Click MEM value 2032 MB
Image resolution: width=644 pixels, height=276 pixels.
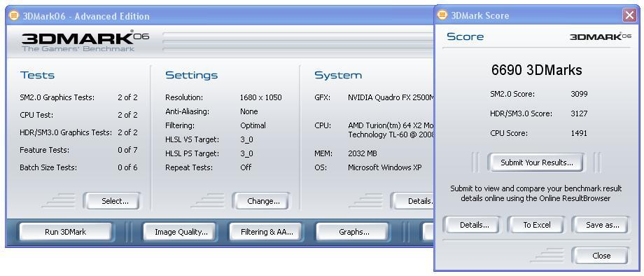(363, 153)
